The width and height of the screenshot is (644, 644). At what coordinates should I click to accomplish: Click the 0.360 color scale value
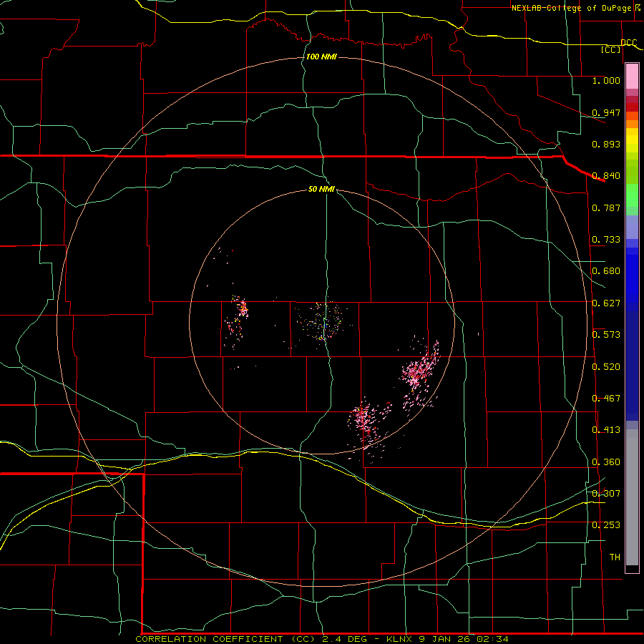pos(606,462)
